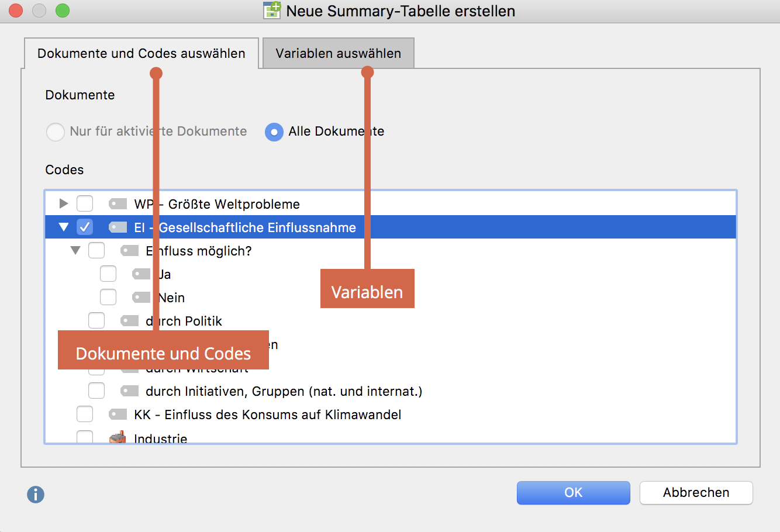Confirm with the OK button
780x532 pixels.
tap(573, 493)
